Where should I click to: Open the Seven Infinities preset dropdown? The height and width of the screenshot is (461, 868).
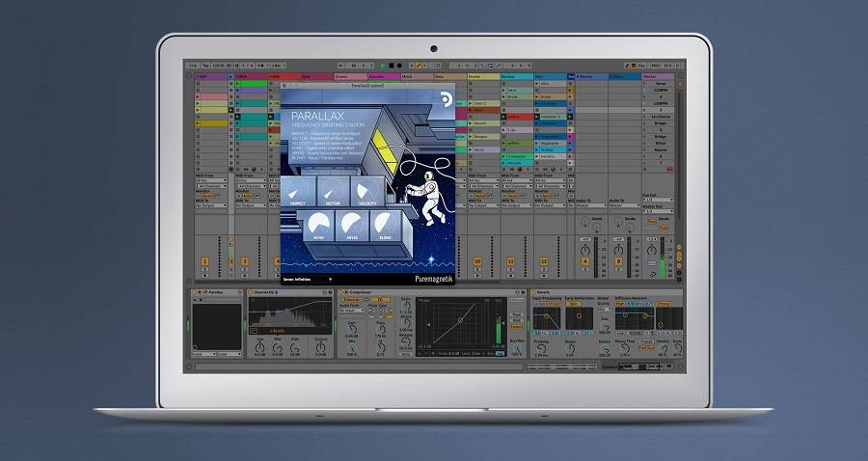307,279
